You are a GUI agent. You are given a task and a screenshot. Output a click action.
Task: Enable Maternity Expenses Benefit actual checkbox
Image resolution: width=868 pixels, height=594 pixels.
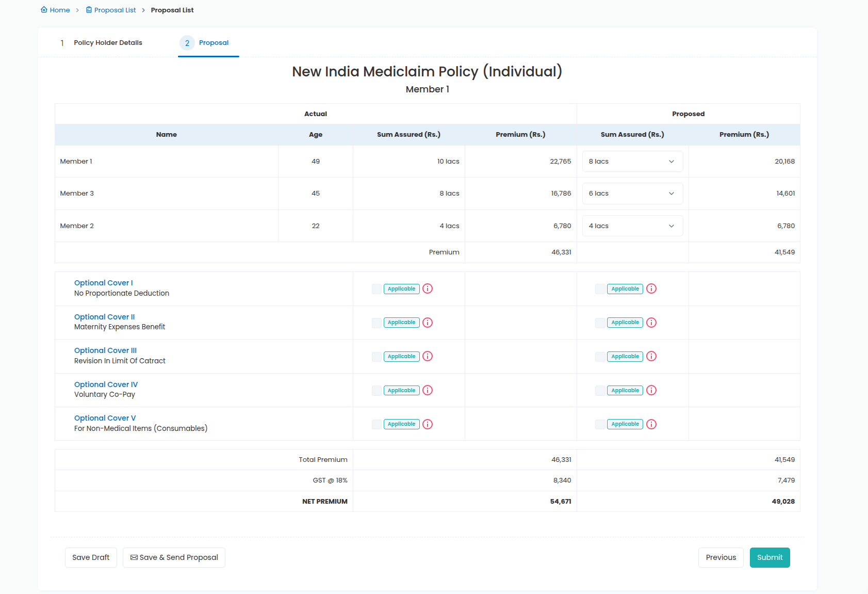(x=377, y=323)
